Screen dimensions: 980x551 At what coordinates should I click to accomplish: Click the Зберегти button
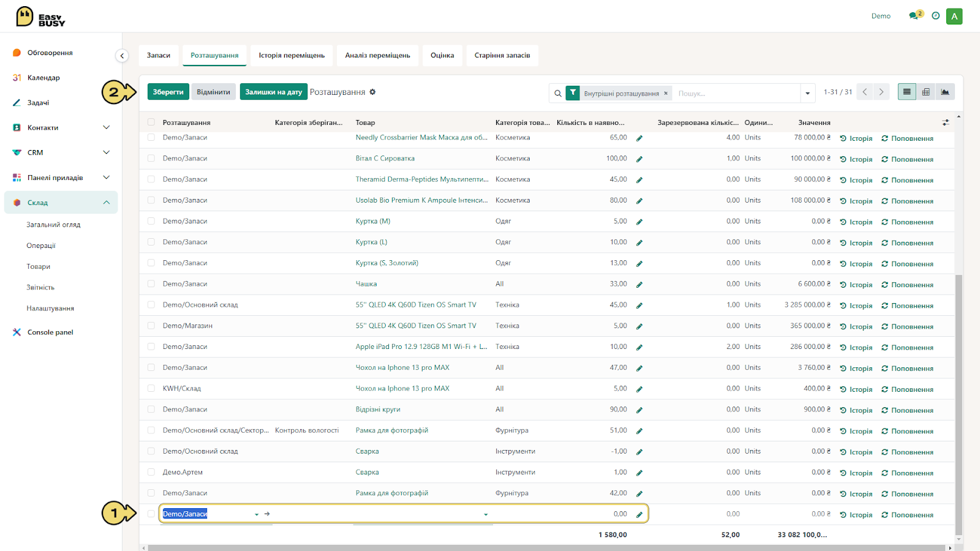(x=168, y=92)
